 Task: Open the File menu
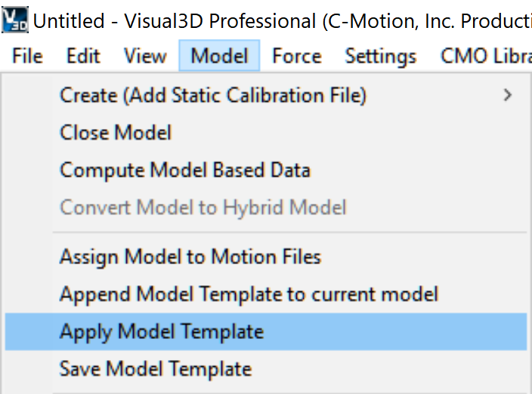tap(27, 56)
